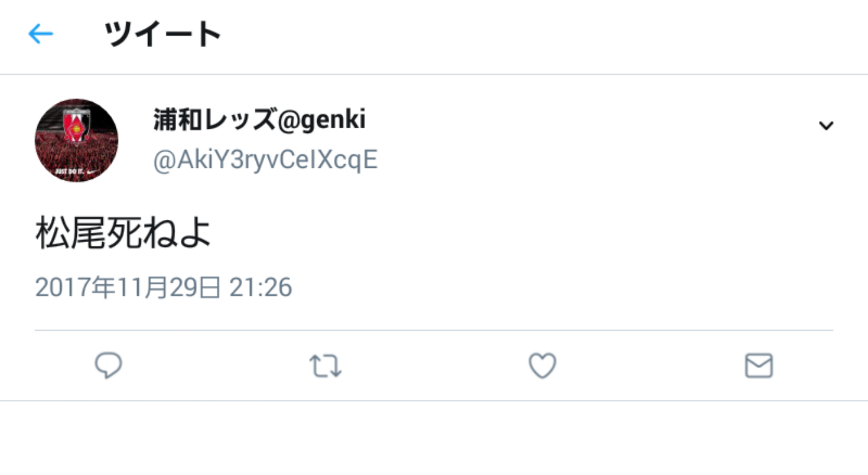Start a reply from the comment icon

click(108, 366)
